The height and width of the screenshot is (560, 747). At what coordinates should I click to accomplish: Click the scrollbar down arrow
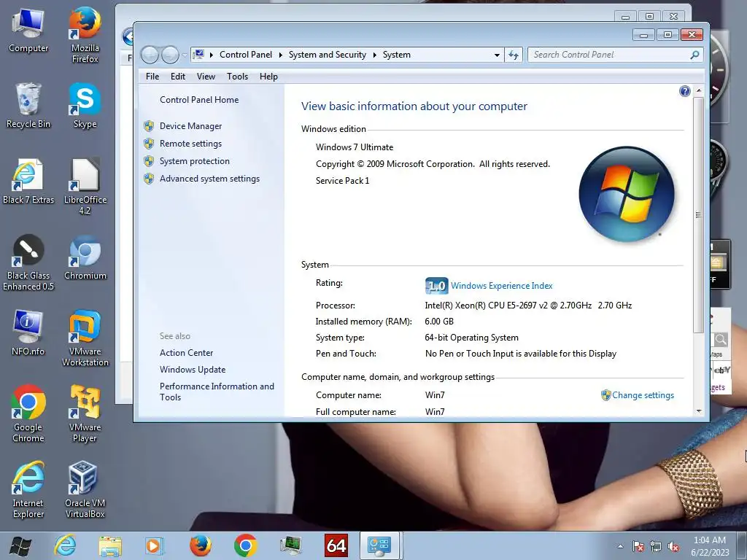point(698,411)
